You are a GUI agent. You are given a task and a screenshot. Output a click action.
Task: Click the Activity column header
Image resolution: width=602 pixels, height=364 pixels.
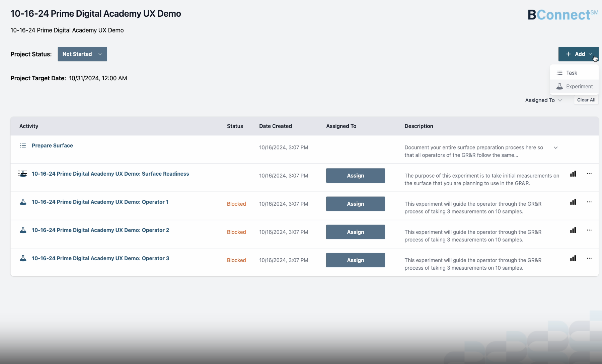click(x=29, y=126)
